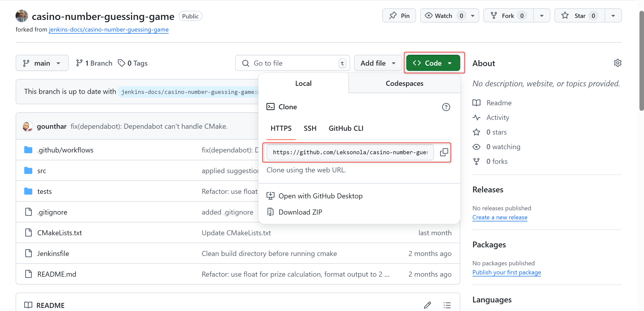644x311 pixels.
Task: Open the Releases heading link
Action: (x=488, y=190)
